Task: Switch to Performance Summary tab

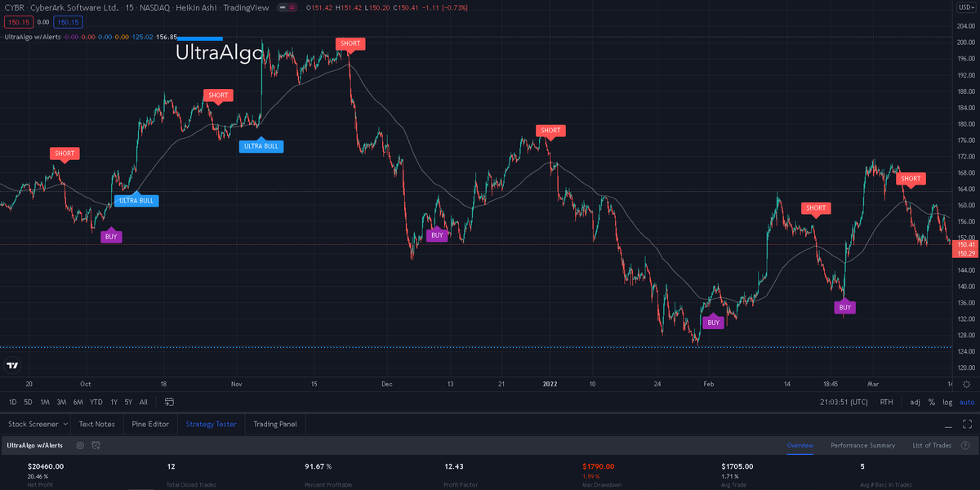Action: click(x=862, y=445)
